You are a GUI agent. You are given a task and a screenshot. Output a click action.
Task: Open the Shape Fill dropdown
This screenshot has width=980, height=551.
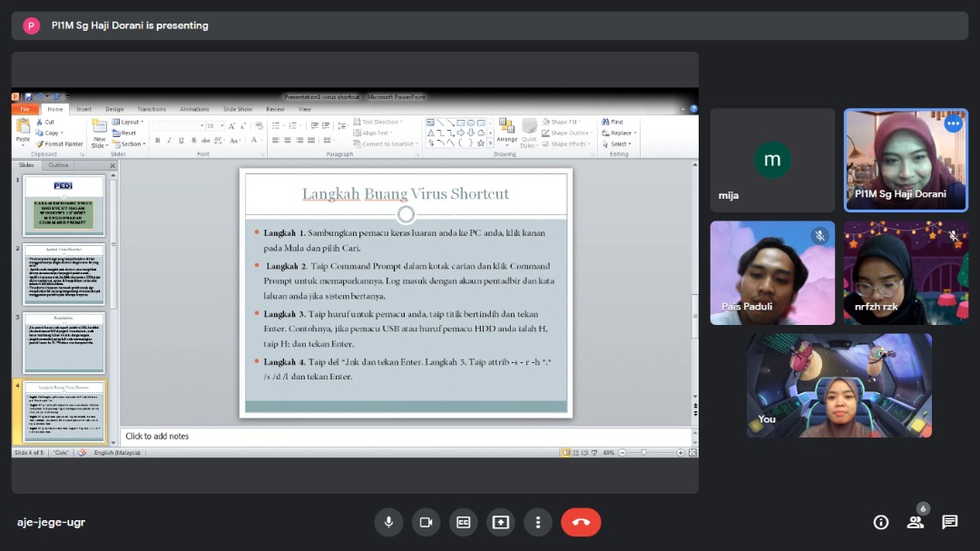566,122
